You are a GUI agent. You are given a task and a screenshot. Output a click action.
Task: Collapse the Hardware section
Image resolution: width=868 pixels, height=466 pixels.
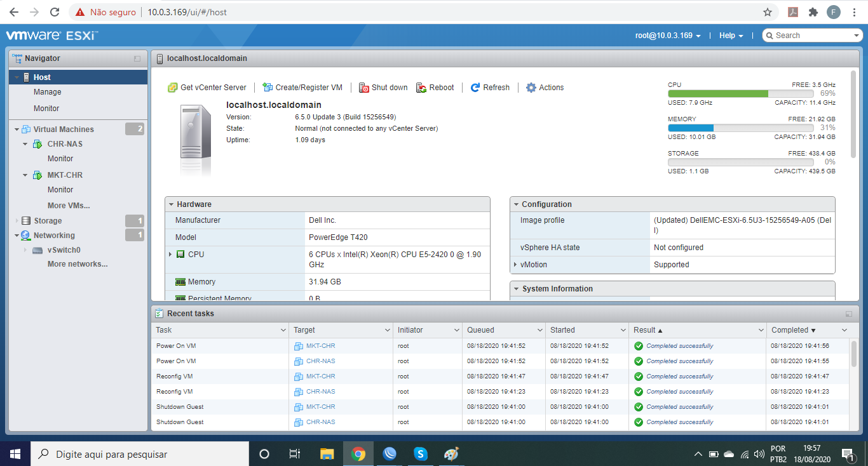171,204
